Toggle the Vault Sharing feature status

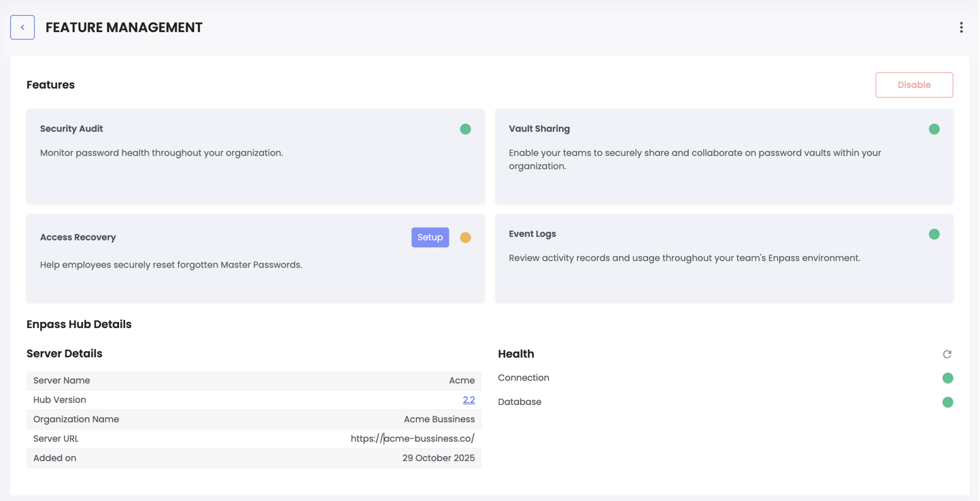tap(934, 128)
